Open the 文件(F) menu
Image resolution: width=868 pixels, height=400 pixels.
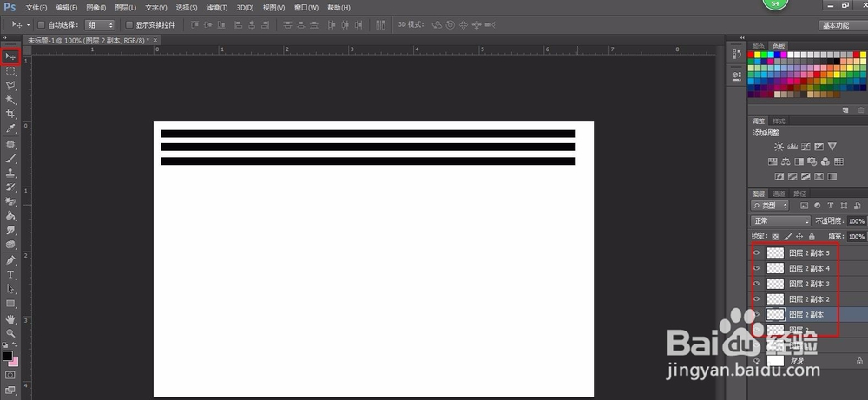(36, 8)
